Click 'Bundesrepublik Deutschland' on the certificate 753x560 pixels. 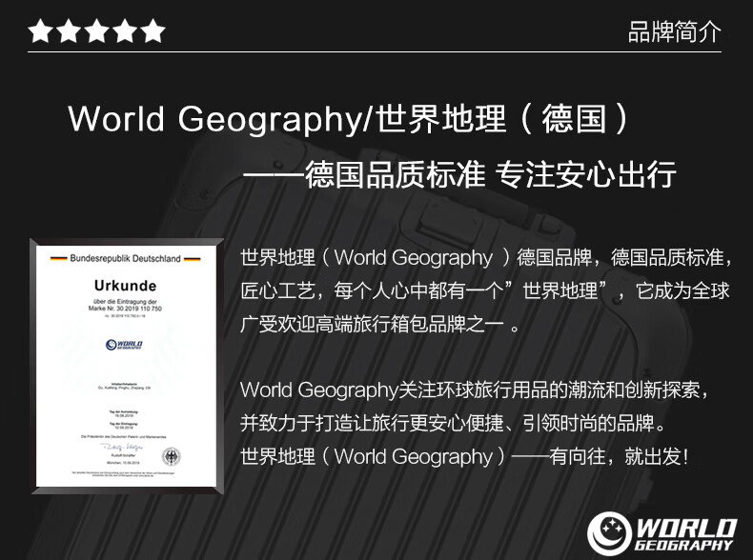(125, 258)
